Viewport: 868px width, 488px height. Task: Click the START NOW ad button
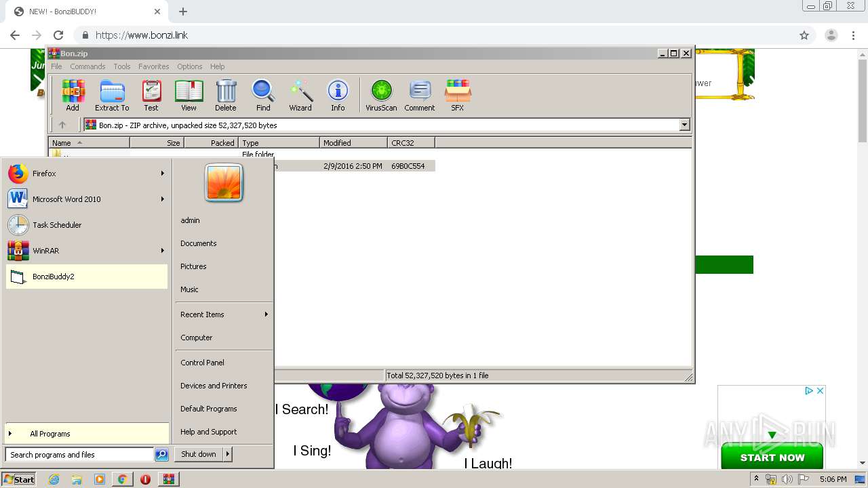tap(772, 457)
